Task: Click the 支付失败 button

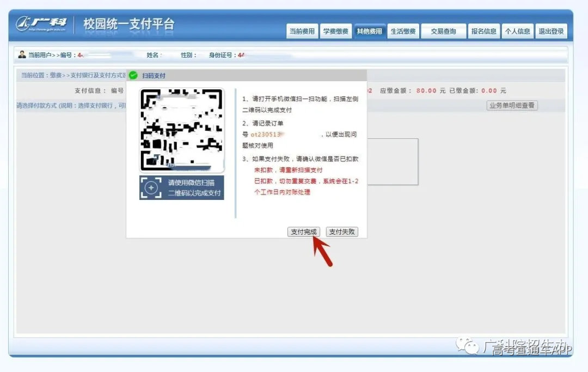Action: 342,231
